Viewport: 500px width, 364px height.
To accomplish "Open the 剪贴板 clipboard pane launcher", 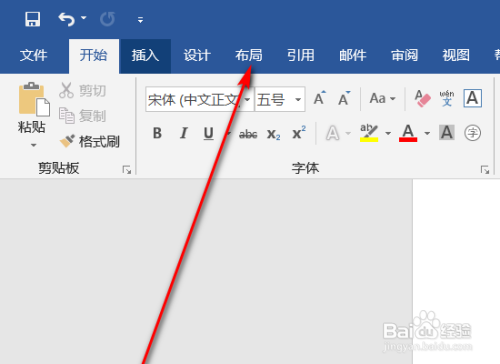I will point(127,170).
